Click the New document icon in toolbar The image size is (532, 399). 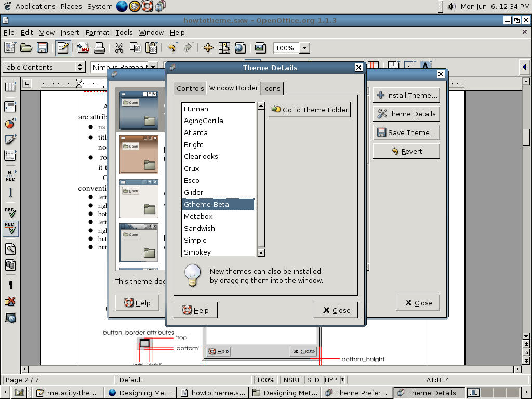tap(9, 47)
